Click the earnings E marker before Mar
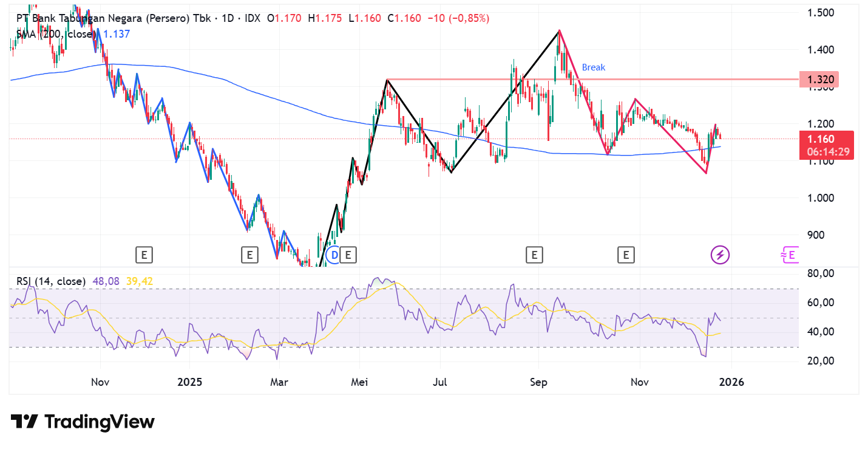Screen dimensions: 868x449 [249, 255]
